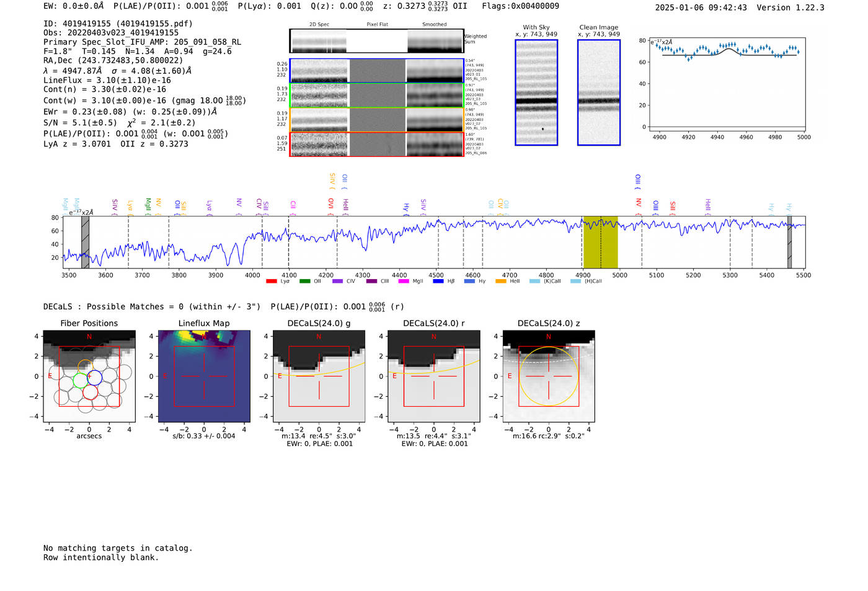Click the With Sky image panel
868x591 pixels.
pyautogui.click(x=536, y=92)
